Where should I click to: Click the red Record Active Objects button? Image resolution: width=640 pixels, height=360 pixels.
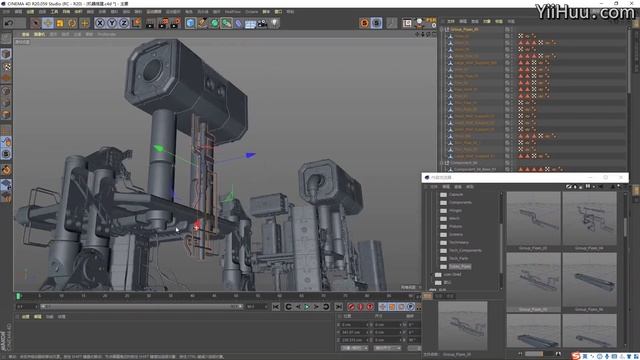(x=351, y=307)
